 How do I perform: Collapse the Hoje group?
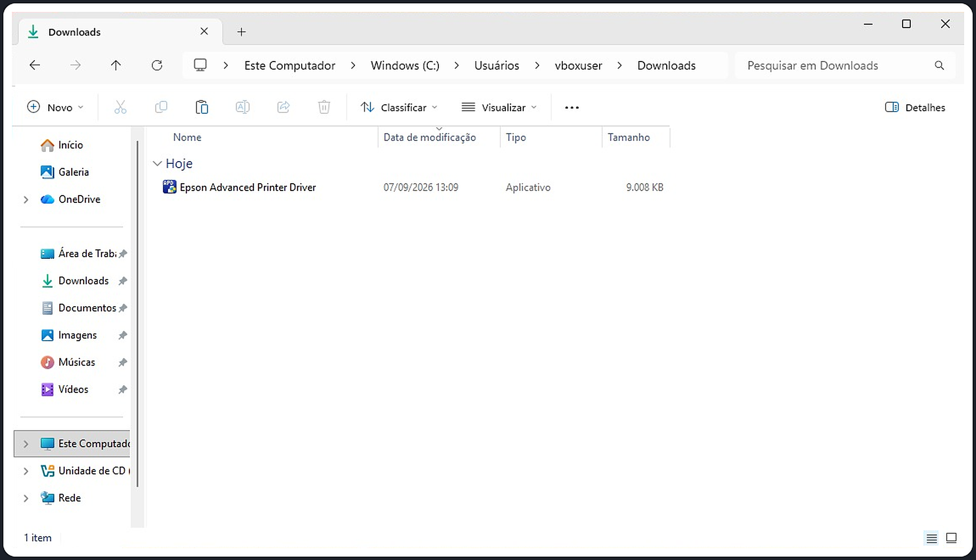157,164
